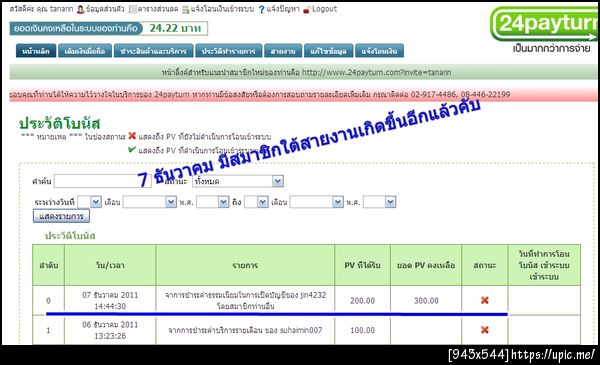Click the Logout link
Viewport: 600px width, 365px height.
pos(324,9)
